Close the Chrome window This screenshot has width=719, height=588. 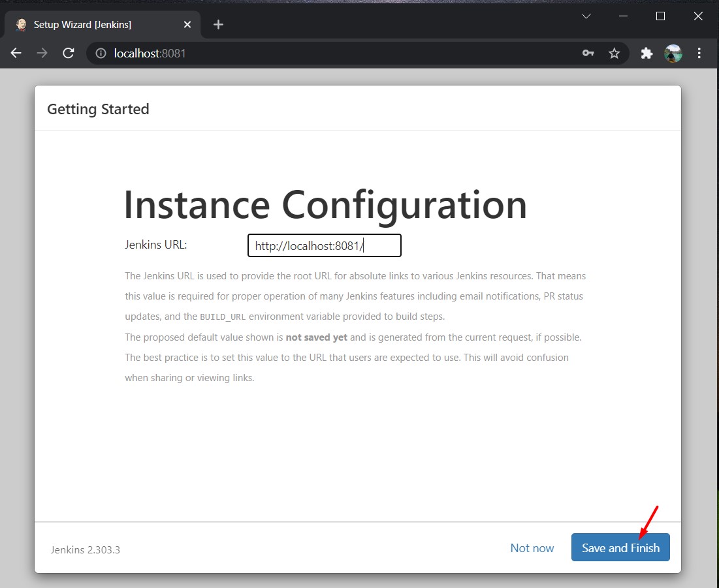coord(698,16)
